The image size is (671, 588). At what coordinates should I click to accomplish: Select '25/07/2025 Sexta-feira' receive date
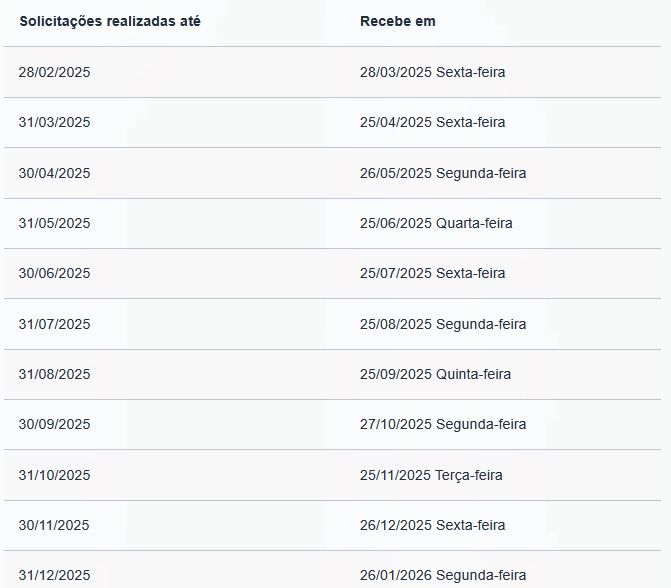[x=432, y=273]
